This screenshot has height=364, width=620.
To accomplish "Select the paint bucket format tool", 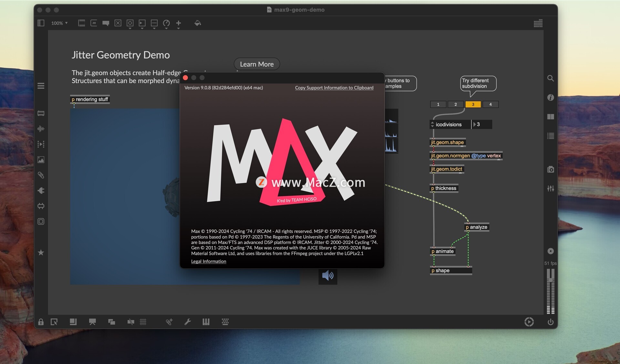I will 198,23.
